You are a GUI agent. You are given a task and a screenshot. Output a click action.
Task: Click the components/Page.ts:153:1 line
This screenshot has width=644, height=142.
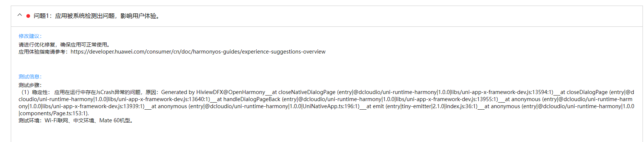[x=54, y=113]
